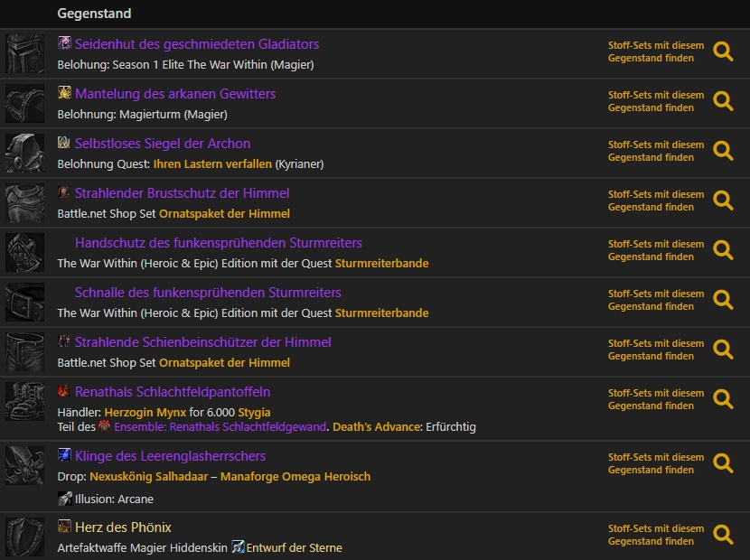The width and height of the screenshot is (750, 560).
Task: Click the Seidenhut helmet item thumbnail
Action: tap(24, 54)
